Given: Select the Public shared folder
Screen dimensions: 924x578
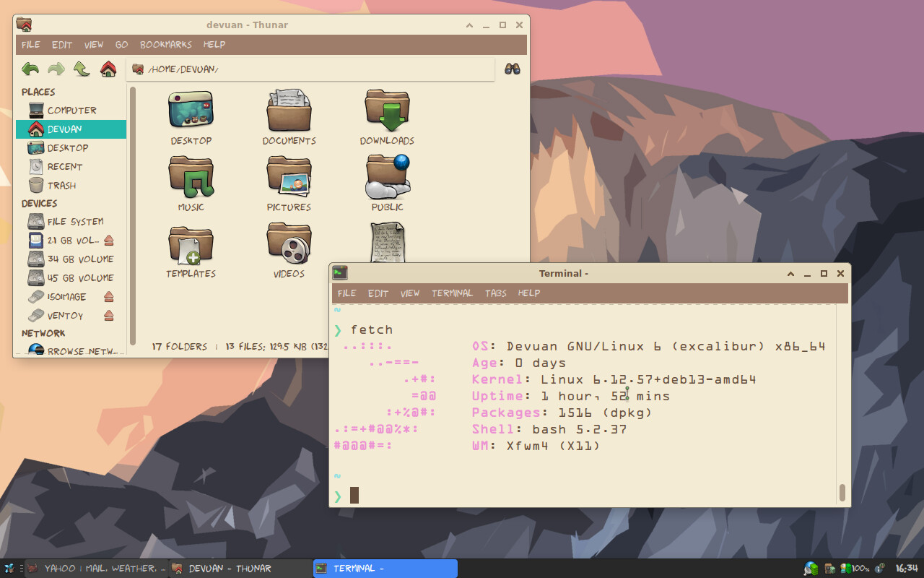Looking at the screenshot, I should click(x=387, y=178).
